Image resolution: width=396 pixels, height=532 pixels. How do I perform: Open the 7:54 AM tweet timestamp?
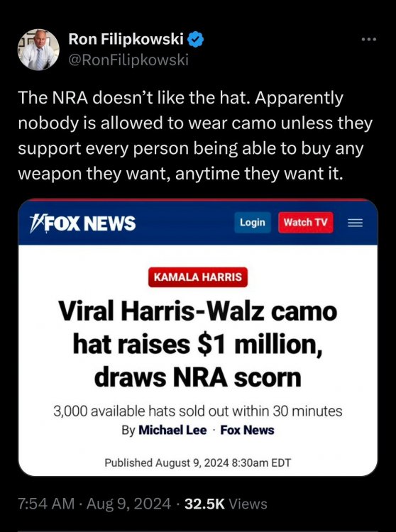point(46,504)
